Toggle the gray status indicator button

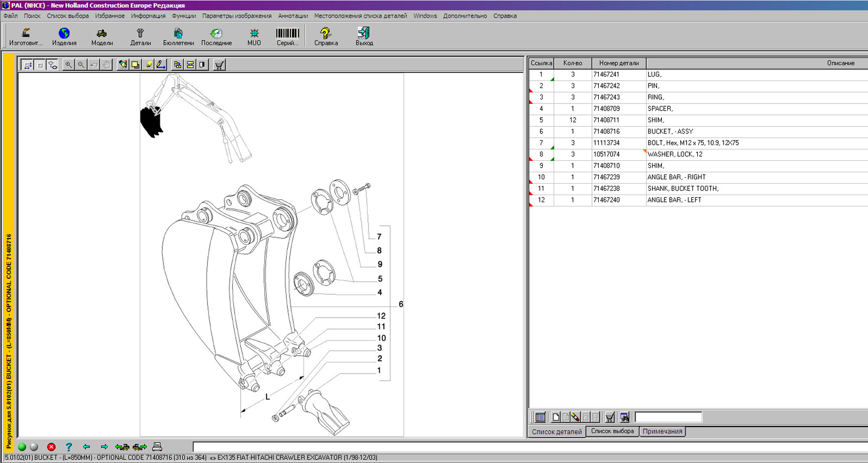34,447
